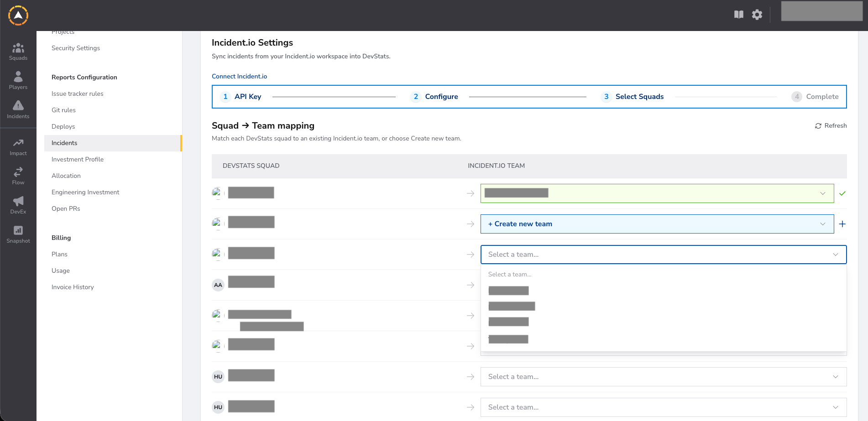Open the Flow arrows icon

[x=18, y=172]
